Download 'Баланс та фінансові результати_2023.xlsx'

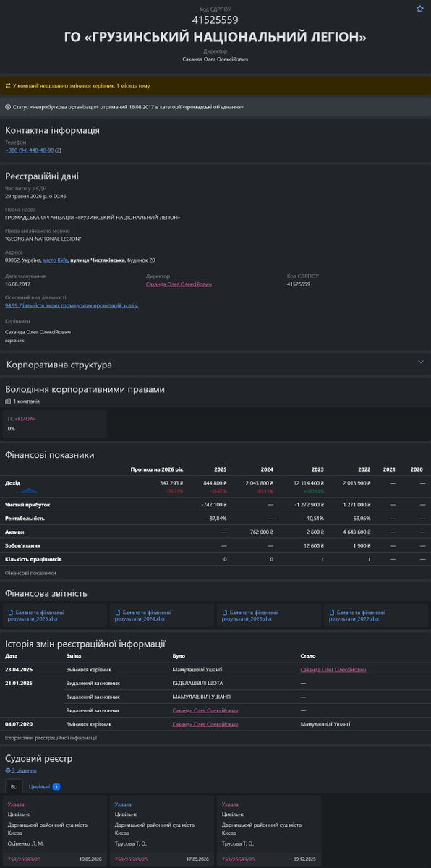(x=249, y=616)
